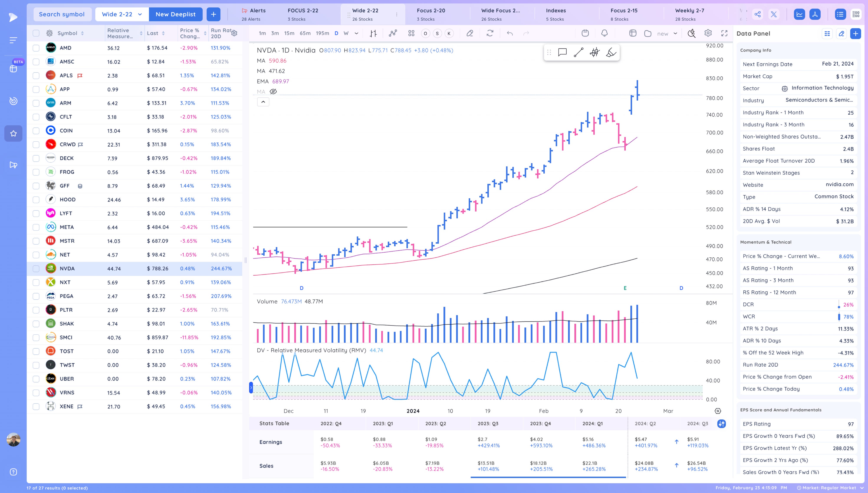This screenshot has height=493, width=868.
Task: Open the stats table settings icon
Action: [x=721, y=424]
